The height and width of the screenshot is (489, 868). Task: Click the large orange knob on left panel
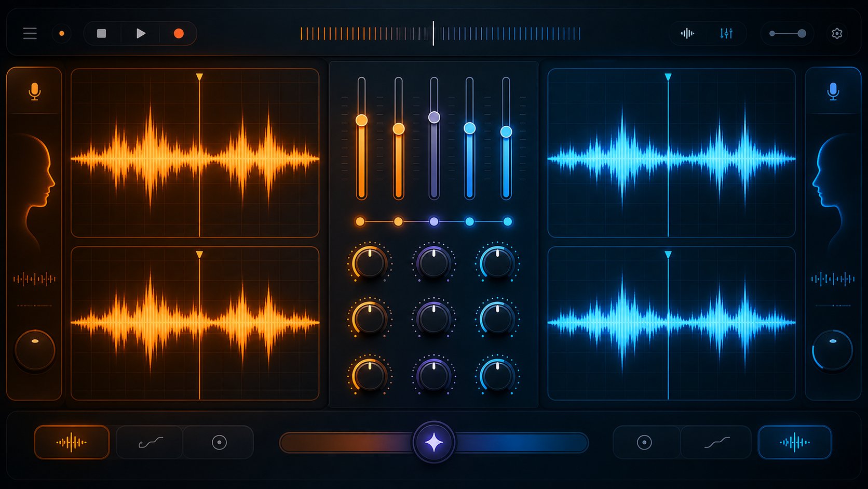point(35,350)
